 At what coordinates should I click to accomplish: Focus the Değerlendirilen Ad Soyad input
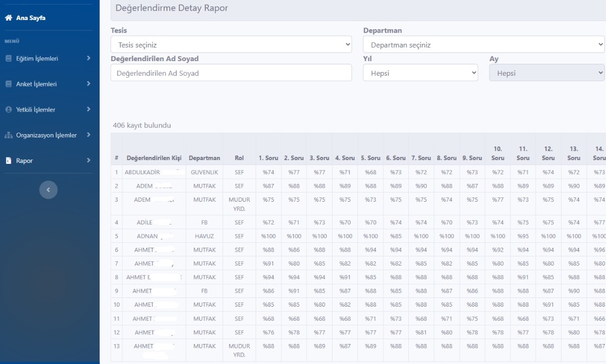coord(231,73)
